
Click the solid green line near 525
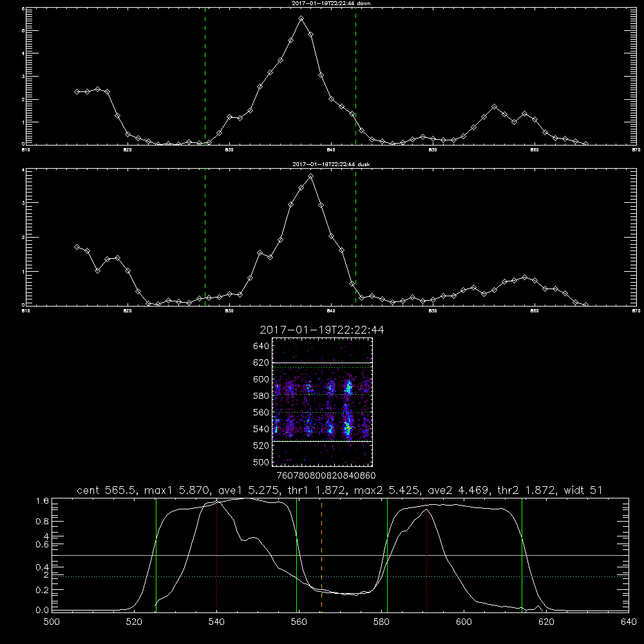(x=156, y=555)
